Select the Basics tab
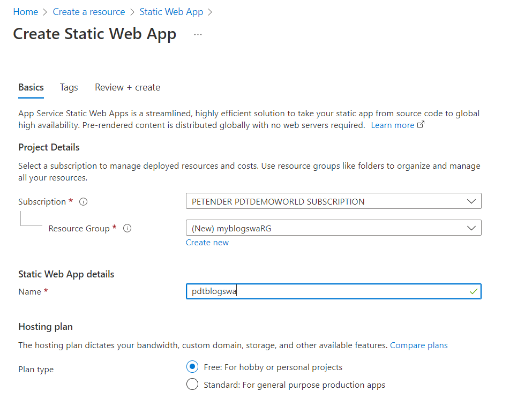 coord(31,87)
